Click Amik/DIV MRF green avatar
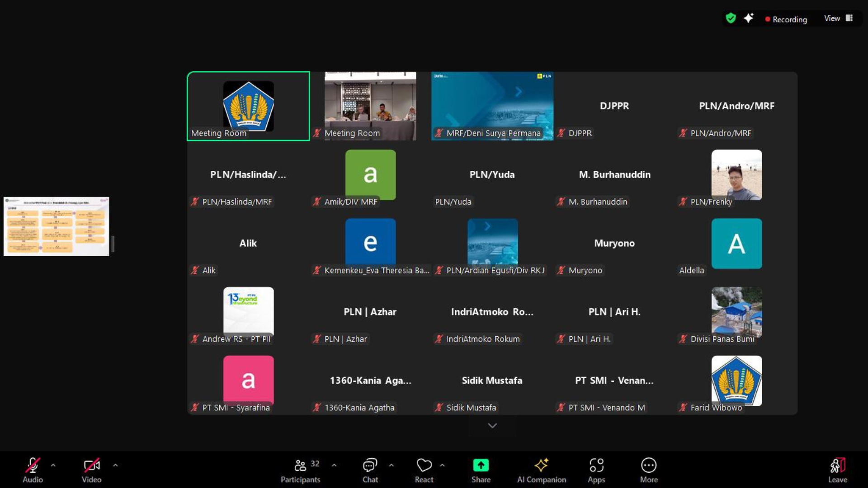Viewport: 868px width, 488px height. pyautogui.click(x=370, y=175)
